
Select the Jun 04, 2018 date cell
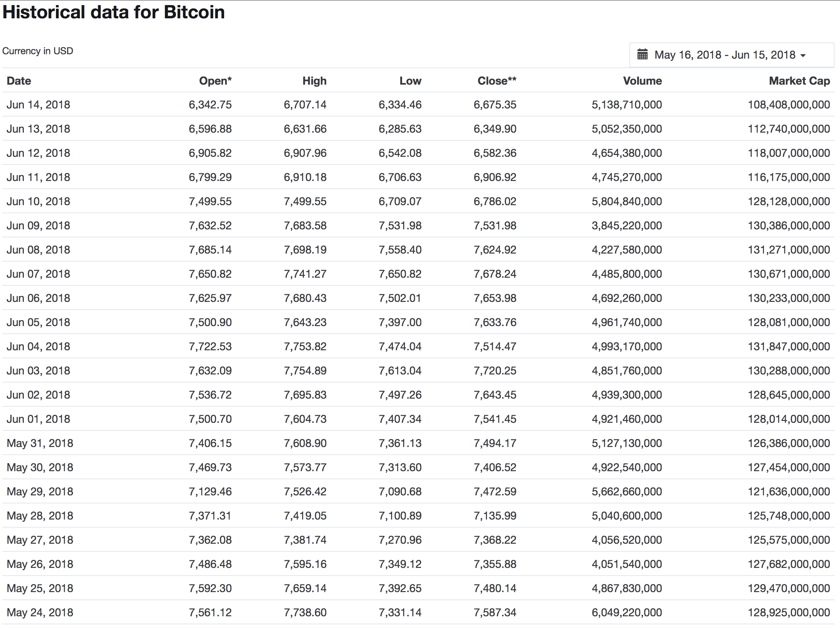coord(38,347)
